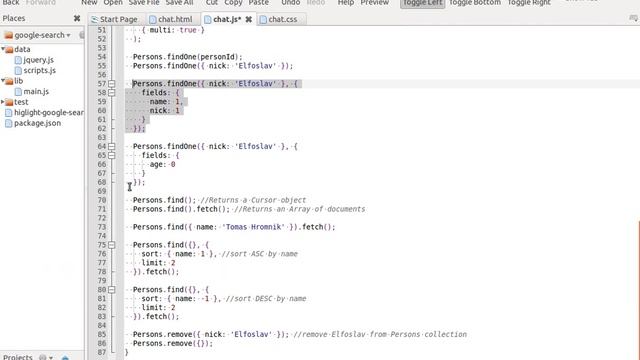Open higlight-google-sear file

click(x=49, y=112)
